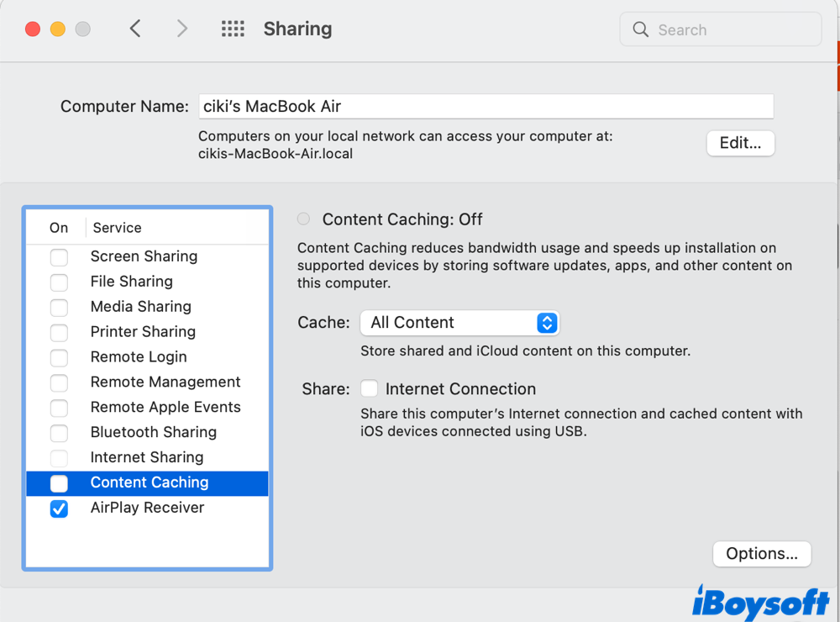This screenshot has width=840, height=622.
Task: Open the Cache All Content dropdown
Action: point(459,323)
